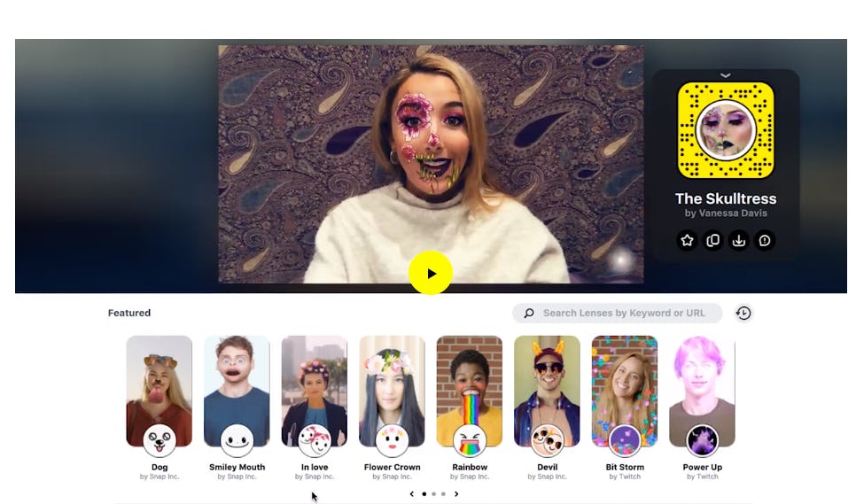Viewport: 856px width, 504px height.
Task: Click the Devil round icon
Action: click(547, 440)
